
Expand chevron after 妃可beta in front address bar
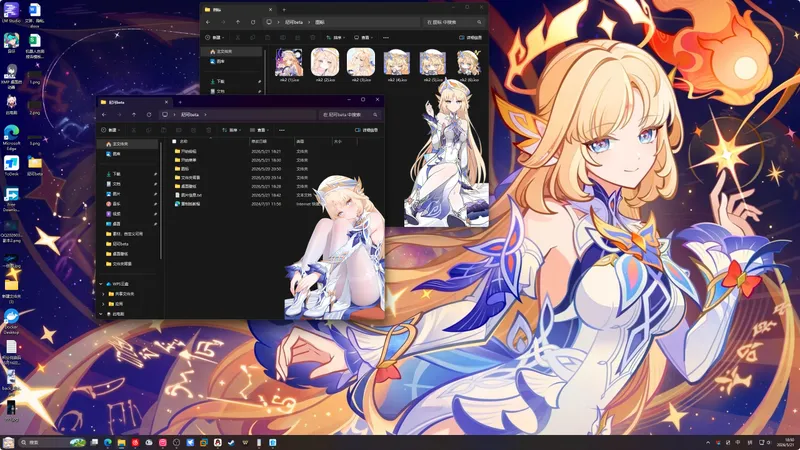pos(205,115)
